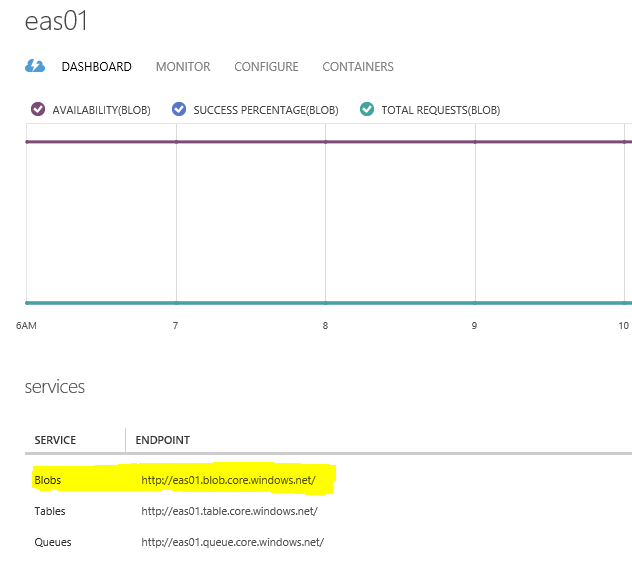Toggle the Success Percentage(Blob) metric checkmark
The image size is (632, 573).
(x=179, y=109)
